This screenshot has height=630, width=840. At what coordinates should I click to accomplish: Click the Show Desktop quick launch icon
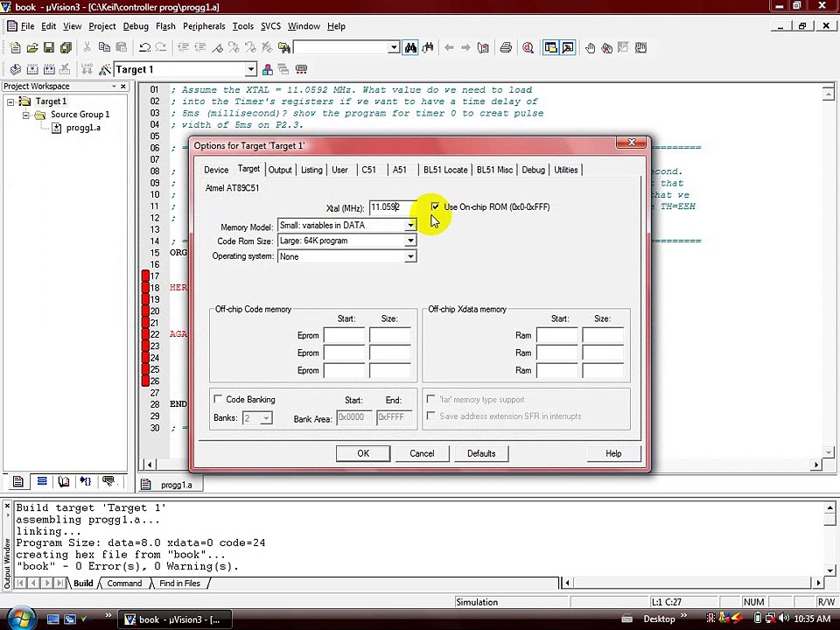tap(53, 619)
